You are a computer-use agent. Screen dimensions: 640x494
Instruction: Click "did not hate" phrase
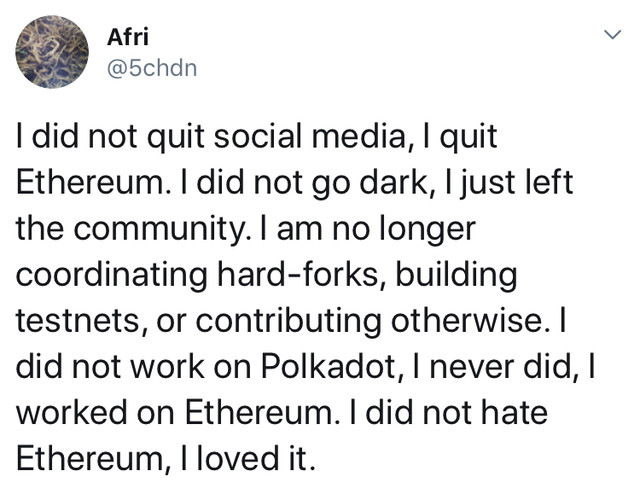click(x=456, y=412)
